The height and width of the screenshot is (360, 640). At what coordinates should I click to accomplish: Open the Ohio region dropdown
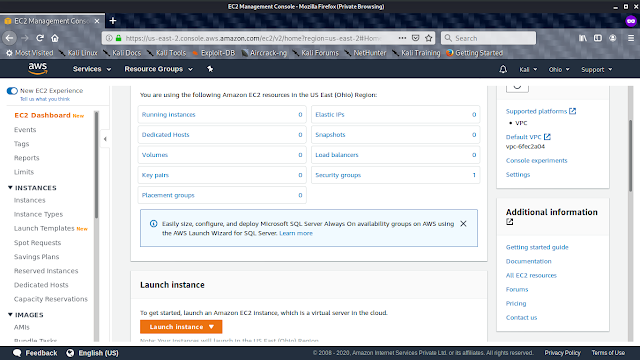(x=559, y=69)
